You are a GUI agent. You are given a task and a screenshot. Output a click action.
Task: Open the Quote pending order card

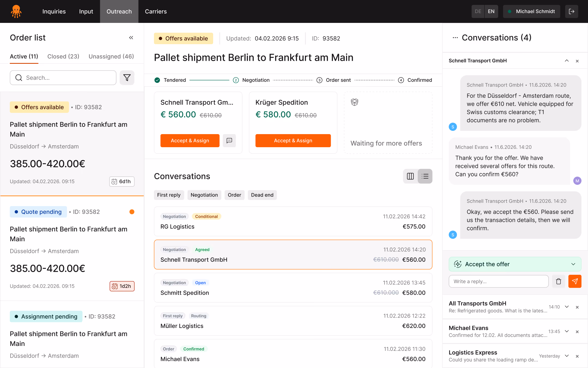point(72,248)
